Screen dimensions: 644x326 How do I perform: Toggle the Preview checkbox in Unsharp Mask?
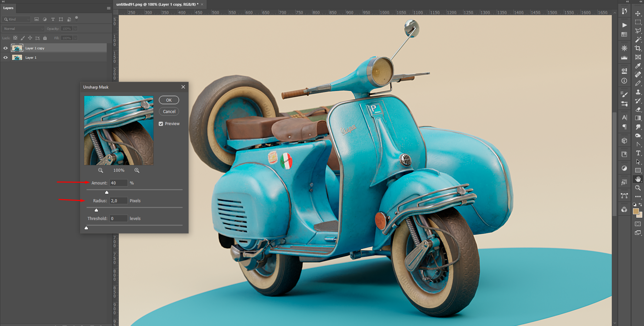(161, 123)
